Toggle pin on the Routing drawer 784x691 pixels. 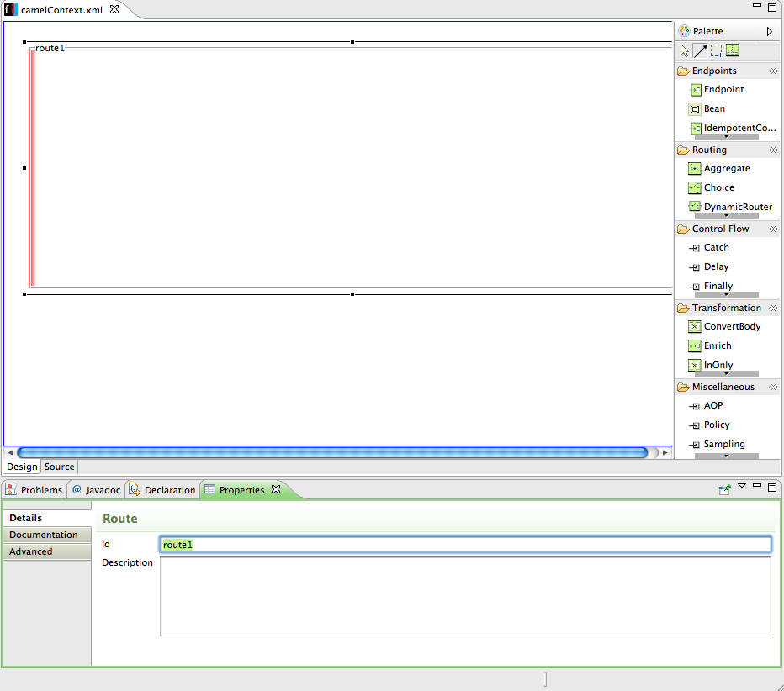(x=772, y=150)
